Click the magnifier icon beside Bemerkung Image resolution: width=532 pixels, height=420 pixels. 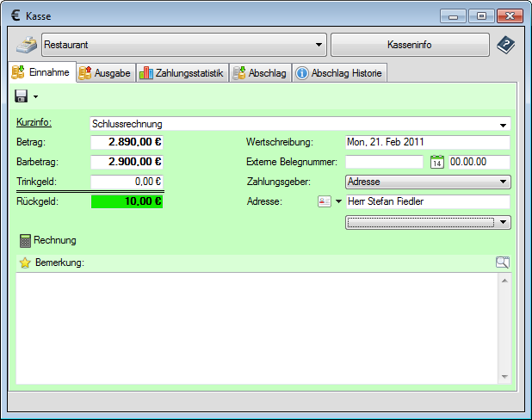click(x=503, y=262)
